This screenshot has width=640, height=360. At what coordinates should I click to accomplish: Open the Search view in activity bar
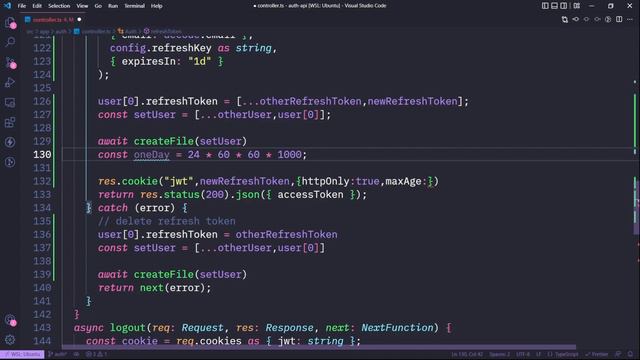pyautogui.click(x=10, y=42)
